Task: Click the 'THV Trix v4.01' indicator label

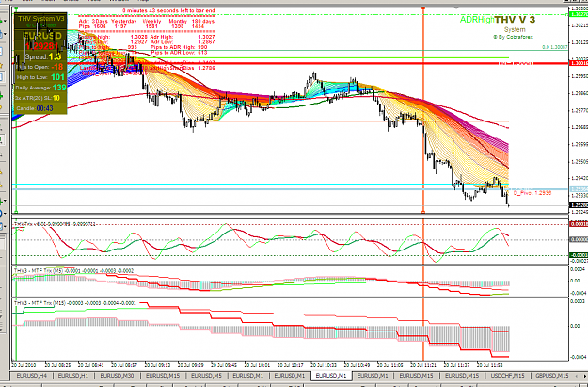Action: point(55,224)
